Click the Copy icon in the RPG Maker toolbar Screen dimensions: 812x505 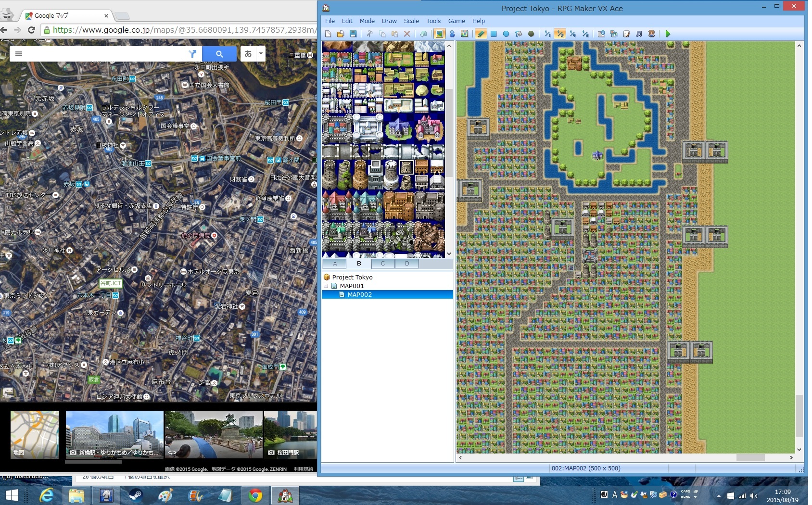coord(382,34)
